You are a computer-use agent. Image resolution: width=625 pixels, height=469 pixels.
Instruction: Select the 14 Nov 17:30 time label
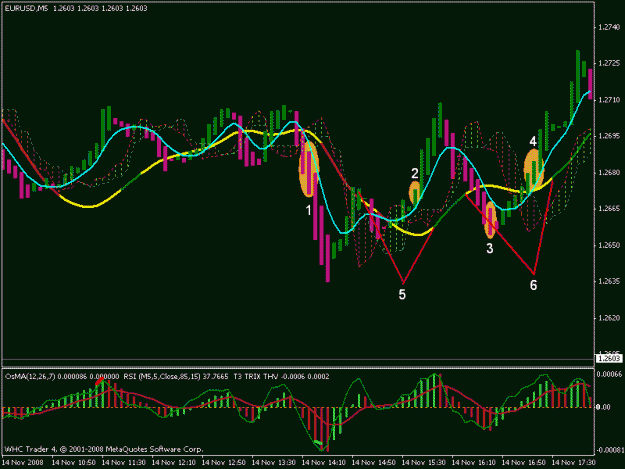coord(574,463)
